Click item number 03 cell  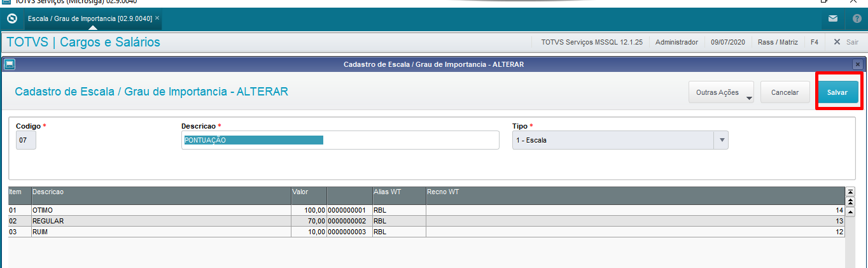pyautogui.click(x=19, y=232)
